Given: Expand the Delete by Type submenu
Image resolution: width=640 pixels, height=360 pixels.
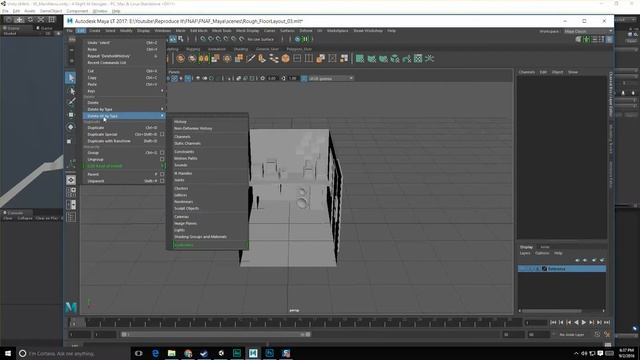Looking at the screenshot, I should point(124,109).
